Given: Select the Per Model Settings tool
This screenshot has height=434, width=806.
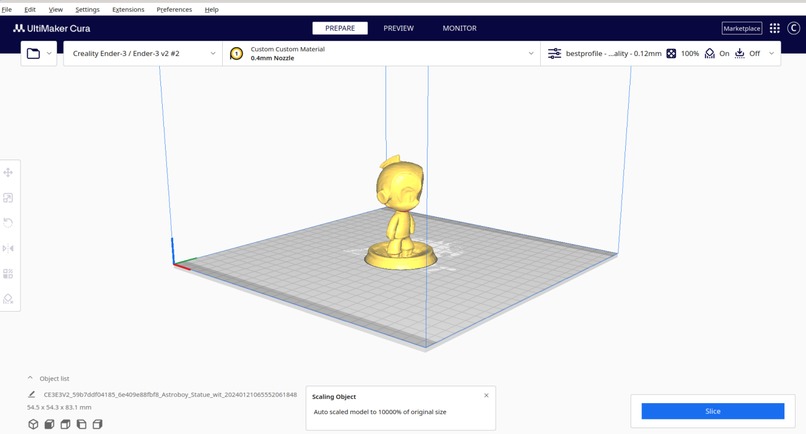Looking at the screenshot, I should 8,273.
